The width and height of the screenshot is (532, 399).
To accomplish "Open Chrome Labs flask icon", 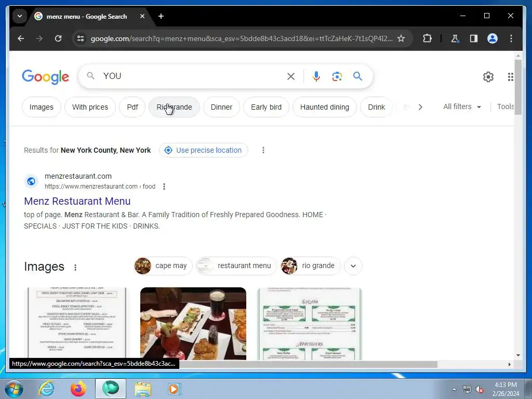I will pos(455,38).
